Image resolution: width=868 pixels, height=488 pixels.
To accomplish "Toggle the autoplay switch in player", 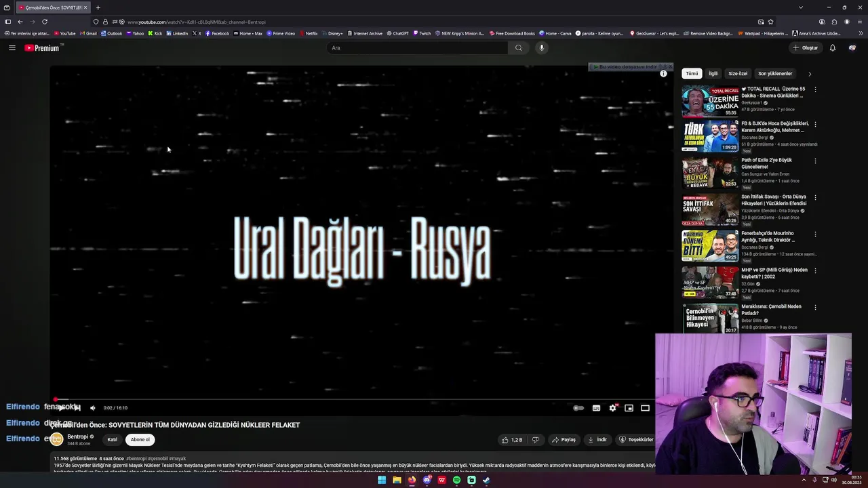I will click(578, 408).
